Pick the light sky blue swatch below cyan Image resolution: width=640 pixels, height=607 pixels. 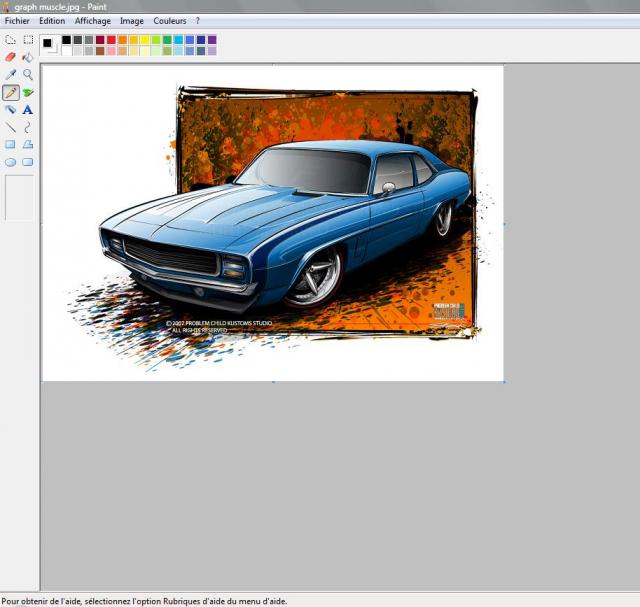tap(178, 51)
